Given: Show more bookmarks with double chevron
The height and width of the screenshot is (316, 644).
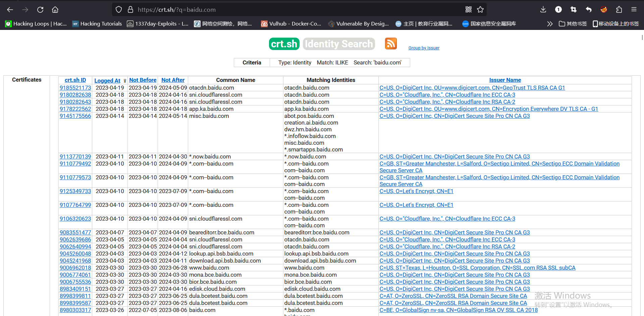Looking at the screenshot, I should point(550,24).
